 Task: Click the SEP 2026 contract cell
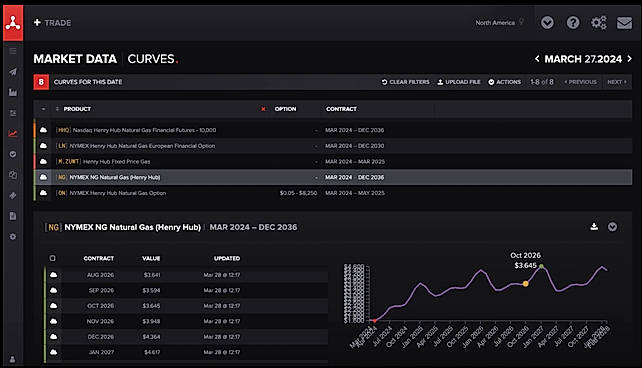pyautogui.click(x=101, y=290)
